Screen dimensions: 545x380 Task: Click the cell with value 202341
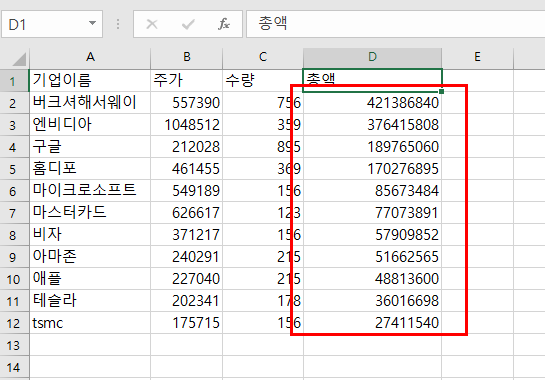pyautogui.click(x=187, y=301)
